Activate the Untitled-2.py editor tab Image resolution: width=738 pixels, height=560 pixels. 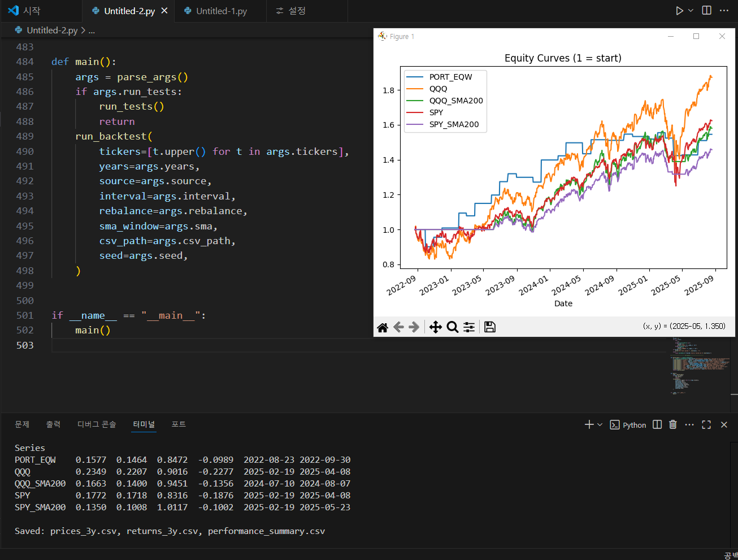(x=129, y=11)
